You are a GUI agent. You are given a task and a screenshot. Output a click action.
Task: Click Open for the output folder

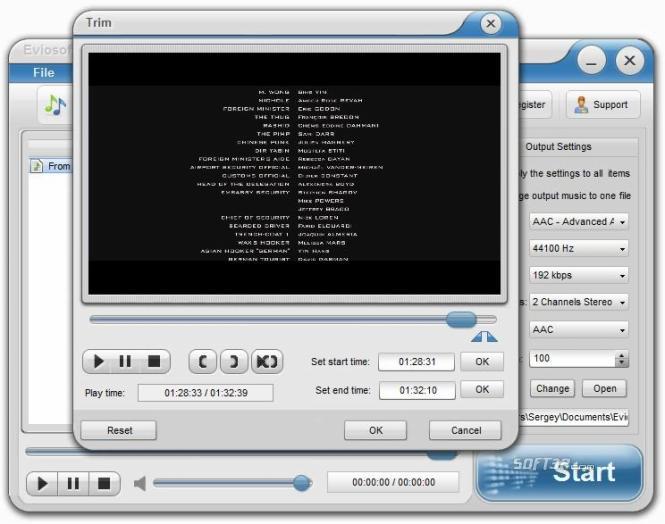[604, 388]
